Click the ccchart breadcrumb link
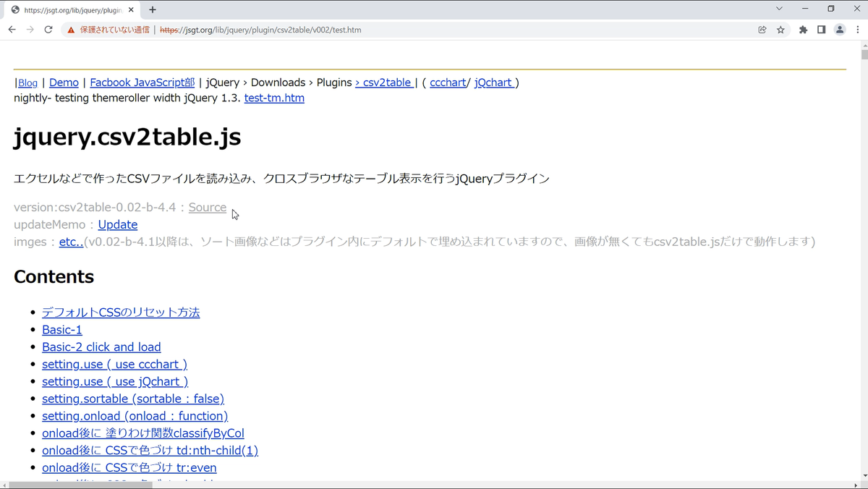 (x=448, y=82)
